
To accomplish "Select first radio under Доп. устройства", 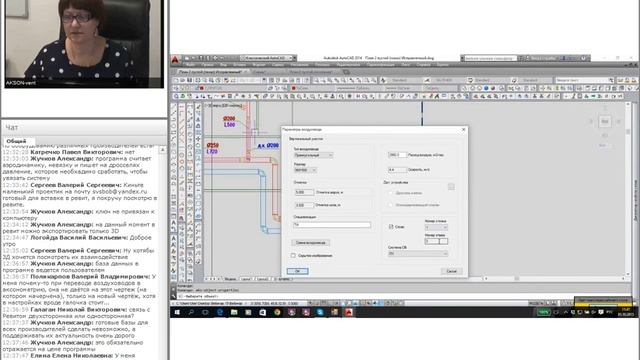I will 391,193.
